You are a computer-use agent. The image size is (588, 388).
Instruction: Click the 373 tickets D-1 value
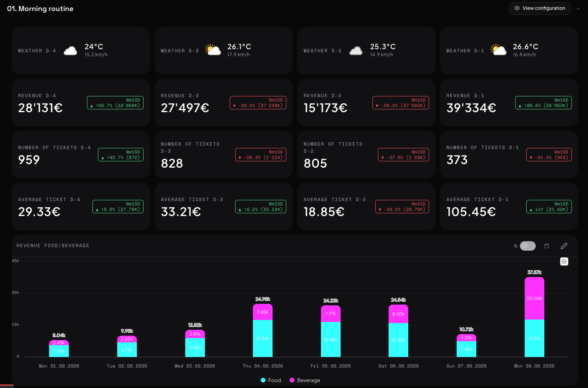(457, 160)
